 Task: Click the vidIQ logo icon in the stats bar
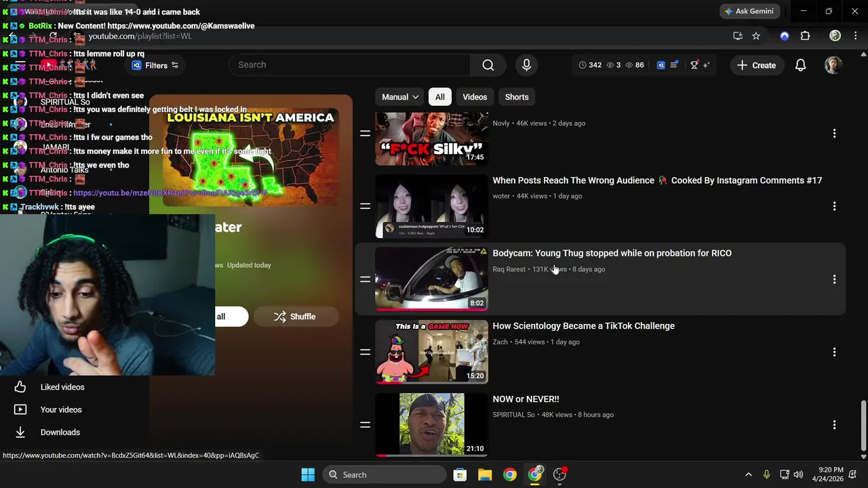click(660, 65)
